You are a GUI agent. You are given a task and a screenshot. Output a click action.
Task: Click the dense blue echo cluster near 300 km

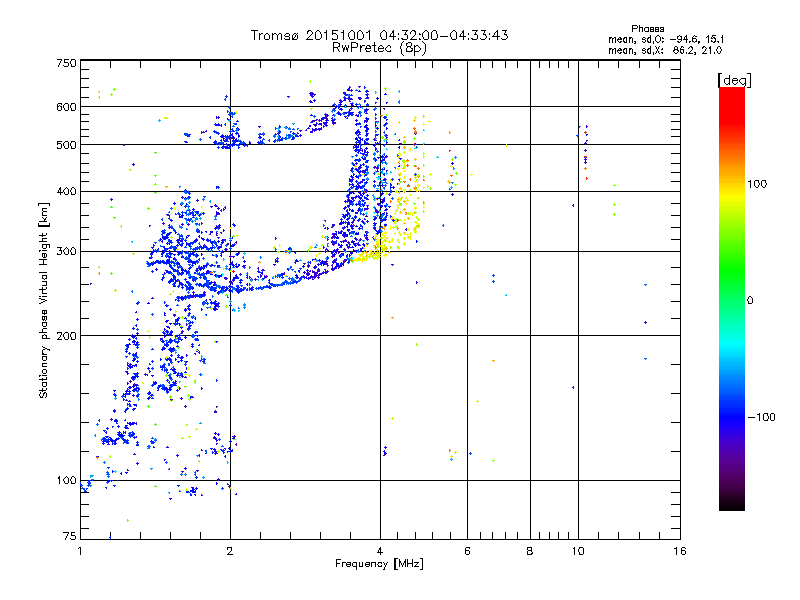tap(191, 250)
